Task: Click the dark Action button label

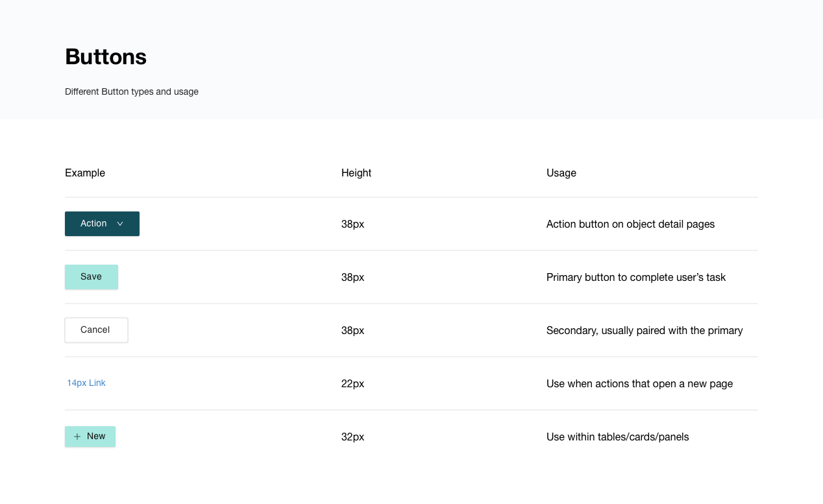Action: tap(93, 224)
